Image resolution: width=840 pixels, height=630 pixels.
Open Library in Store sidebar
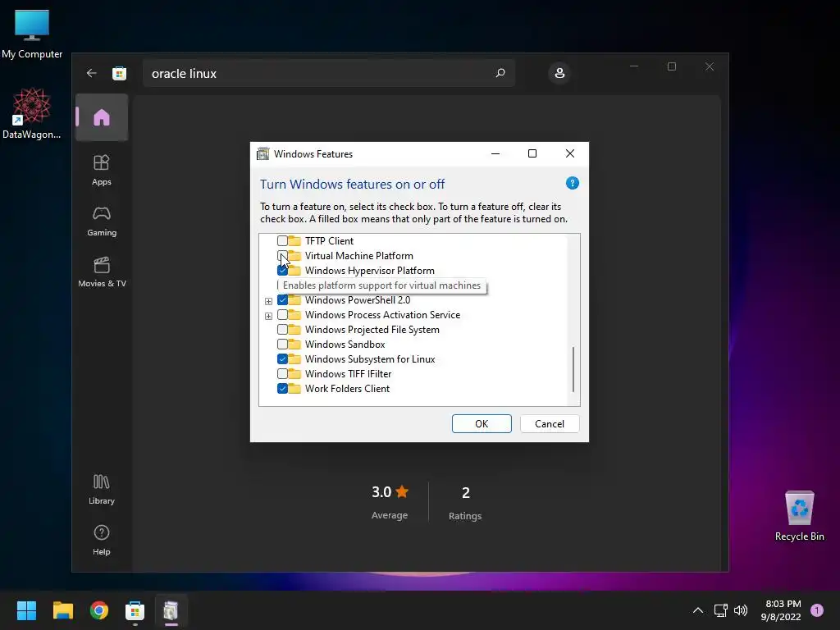coord(101,489)
